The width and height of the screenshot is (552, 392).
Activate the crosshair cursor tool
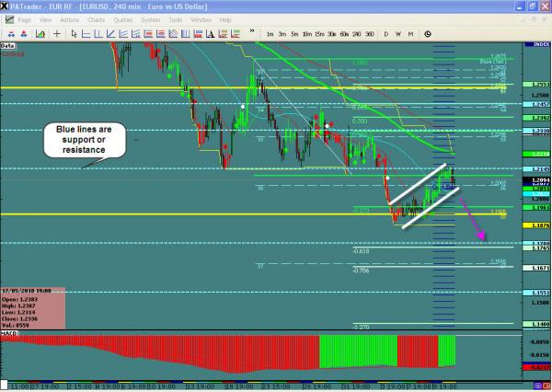[x=58, y=34]
